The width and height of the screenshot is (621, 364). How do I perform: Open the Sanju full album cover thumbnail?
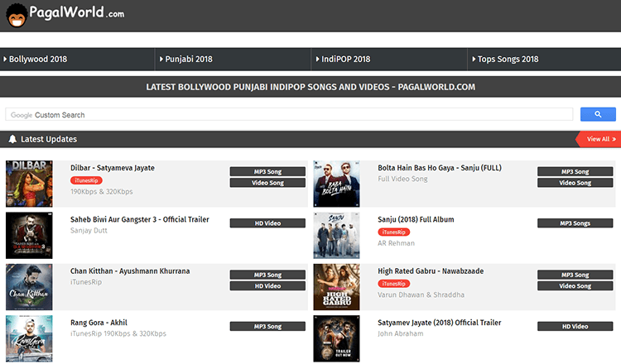pyautogui.click(x=337, y=236)
